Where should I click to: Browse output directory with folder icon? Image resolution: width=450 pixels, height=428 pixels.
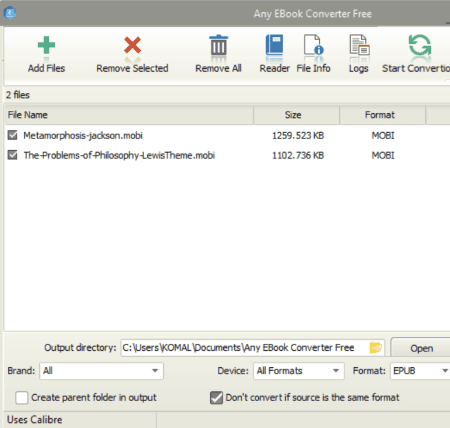376,348
